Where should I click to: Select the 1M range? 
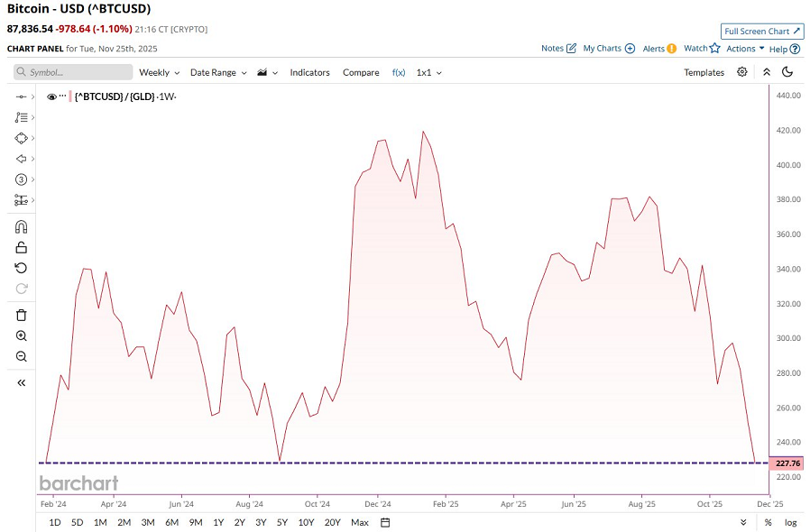coord(100,522)
